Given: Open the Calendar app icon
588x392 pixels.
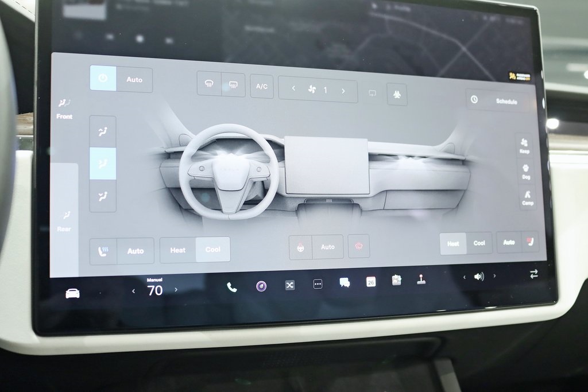Looking at the screenshot, I should pyautogui.click(x=371, y=282).
